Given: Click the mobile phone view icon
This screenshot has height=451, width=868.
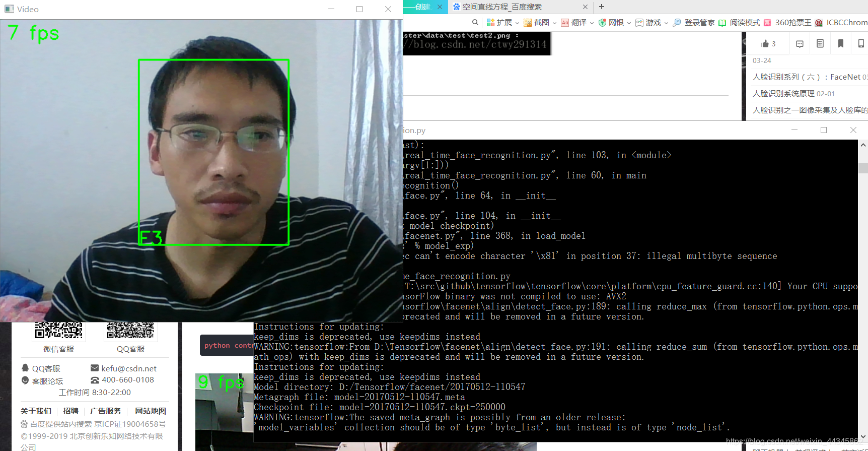Looking at the screenshot, I should (x=861, y=44).
